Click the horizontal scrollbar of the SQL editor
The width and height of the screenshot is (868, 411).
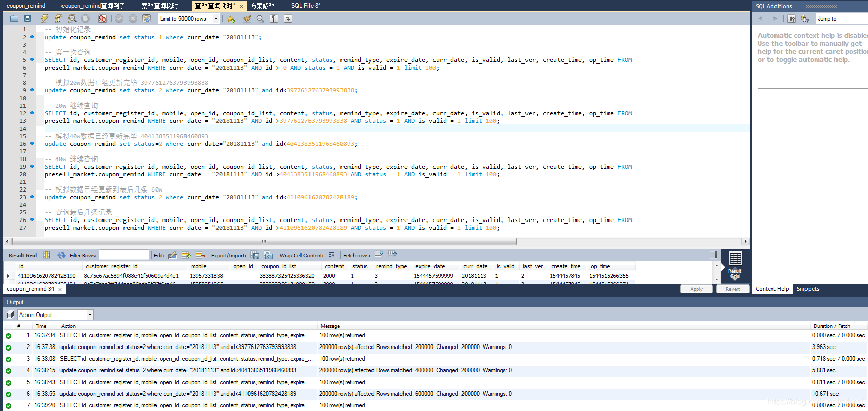264,241
